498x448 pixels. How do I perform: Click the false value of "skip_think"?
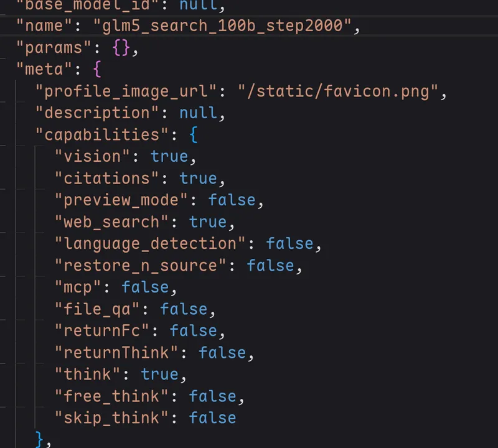point(212,418)
